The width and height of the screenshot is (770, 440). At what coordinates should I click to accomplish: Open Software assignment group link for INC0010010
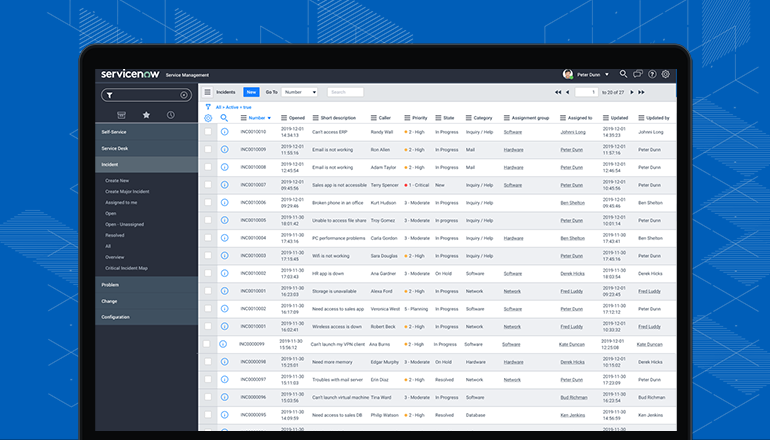point(513,132)
